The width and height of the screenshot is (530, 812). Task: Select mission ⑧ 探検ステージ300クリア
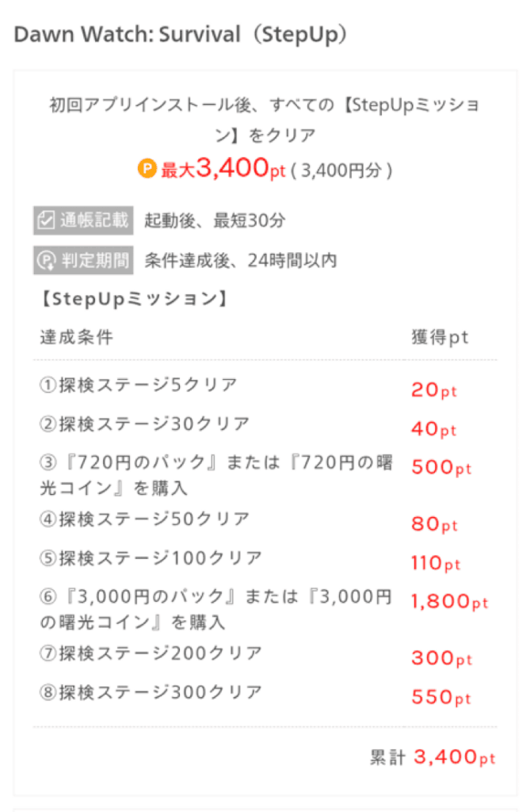click(x=151, y=692)
